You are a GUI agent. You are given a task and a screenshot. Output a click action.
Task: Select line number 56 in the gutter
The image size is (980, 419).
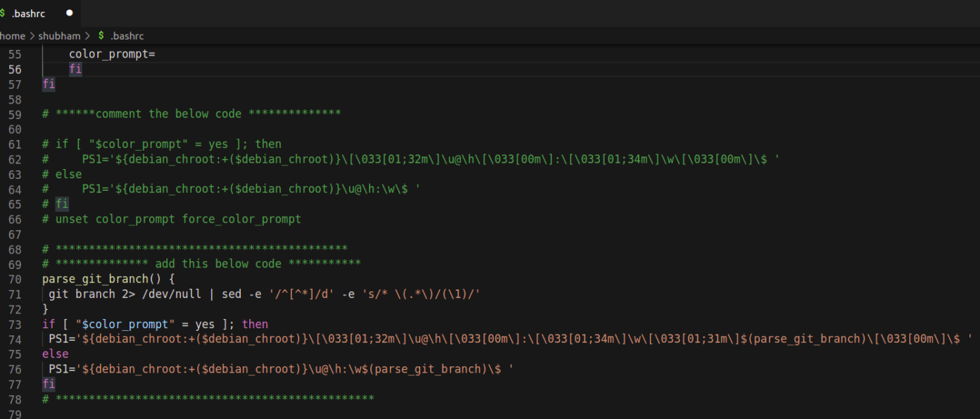click(x=15, y=69)
